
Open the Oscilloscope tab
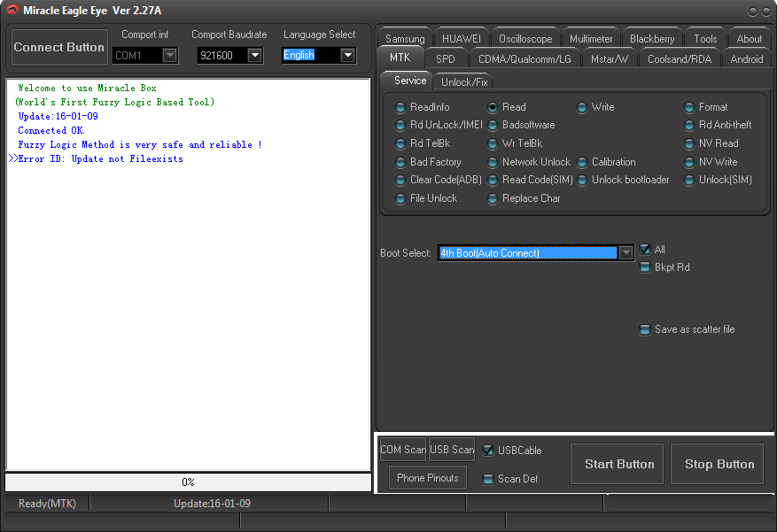525,39
